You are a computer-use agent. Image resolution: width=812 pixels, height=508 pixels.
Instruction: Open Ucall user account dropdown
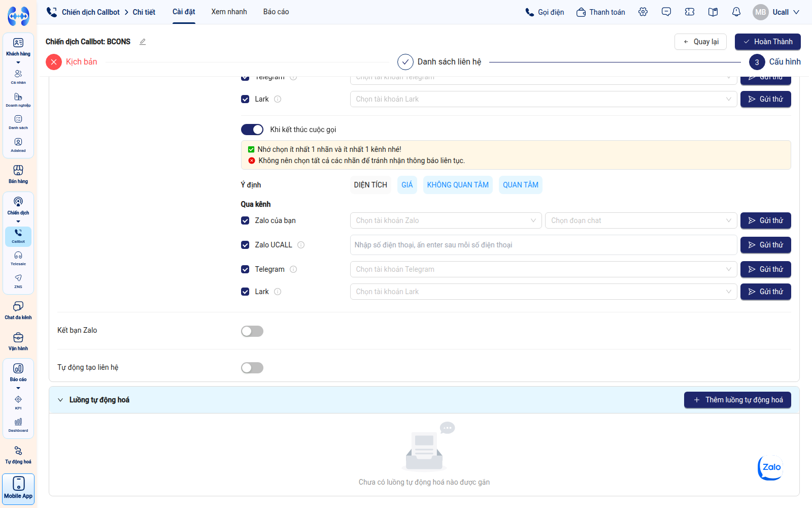click(776, 12)
